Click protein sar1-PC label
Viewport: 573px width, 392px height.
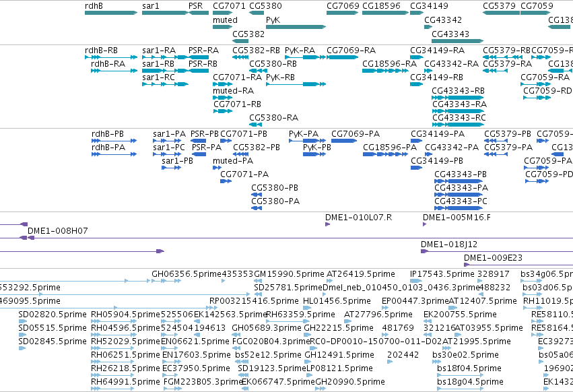[169, 148]
